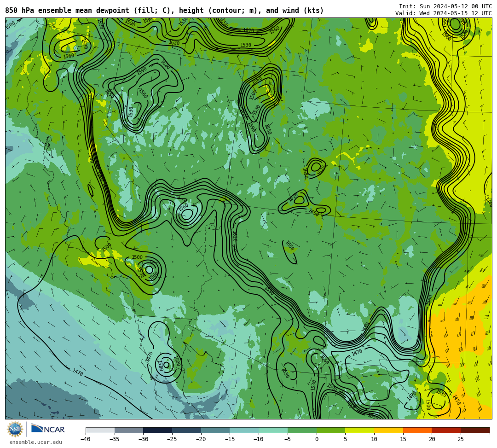
Task: Click the -5 colorbar tick label
Action: pyautogui.click(x=287, y=439)
